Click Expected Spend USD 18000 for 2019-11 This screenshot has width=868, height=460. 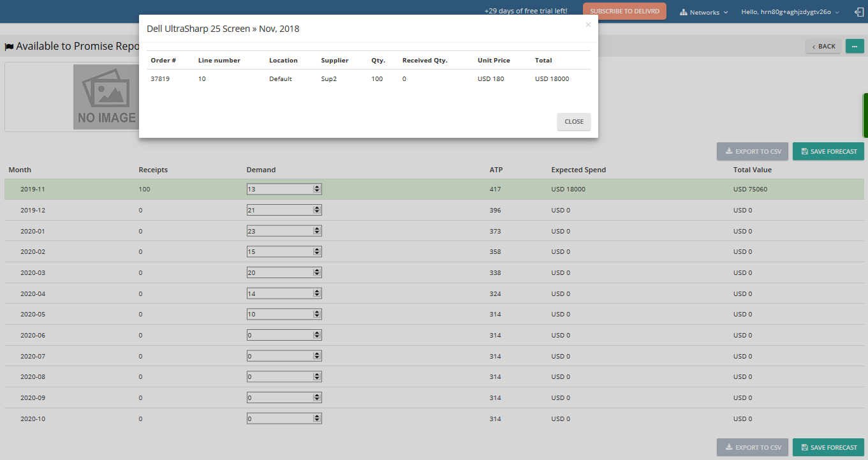pyautogui.click(x=568, y=189)
